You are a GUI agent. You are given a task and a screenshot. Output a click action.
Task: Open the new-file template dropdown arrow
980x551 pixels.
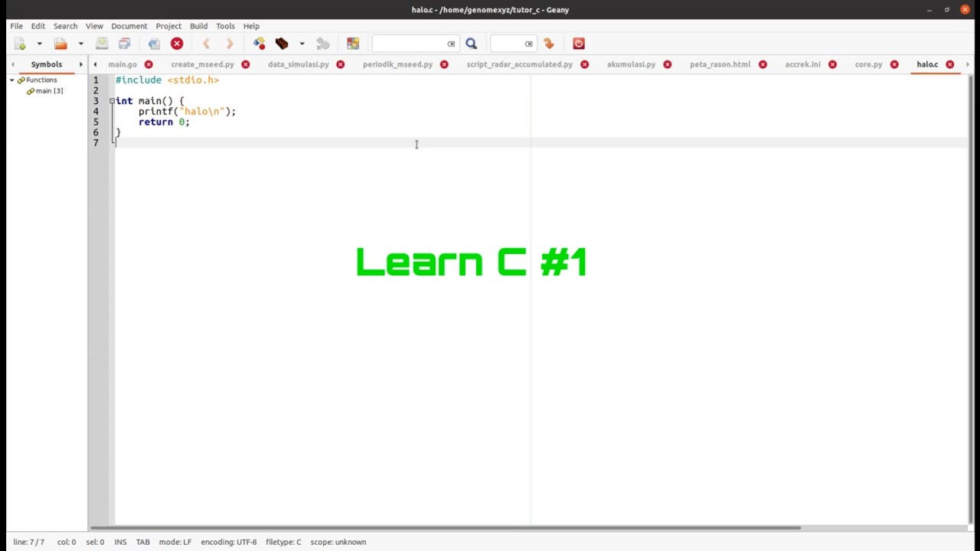click(39, 44)
